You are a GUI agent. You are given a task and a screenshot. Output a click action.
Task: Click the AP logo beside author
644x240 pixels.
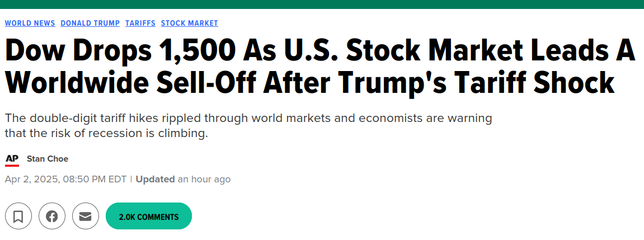pyautogui.click(x=12, y=159)
